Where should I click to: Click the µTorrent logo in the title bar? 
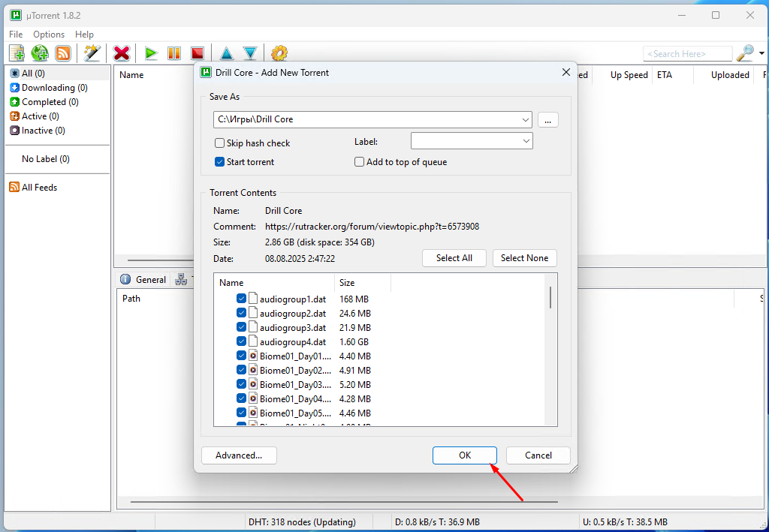[16, 15]
